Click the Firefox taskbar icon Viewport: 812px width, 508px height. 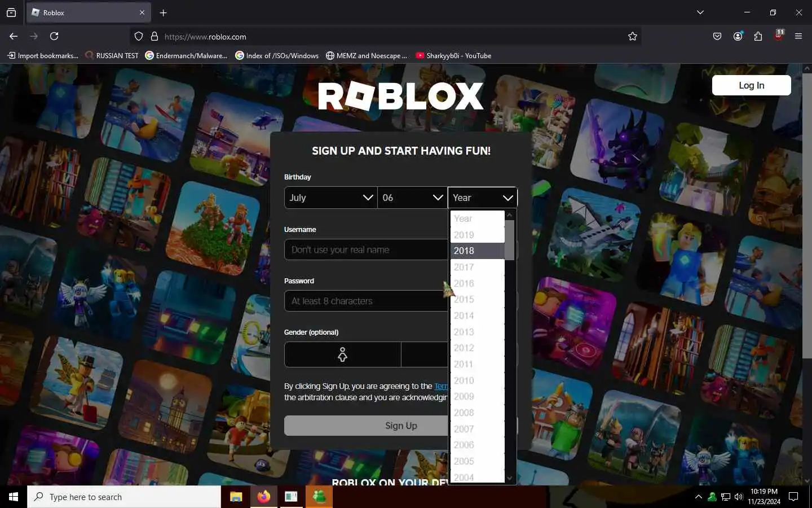[x=263, y=497]
